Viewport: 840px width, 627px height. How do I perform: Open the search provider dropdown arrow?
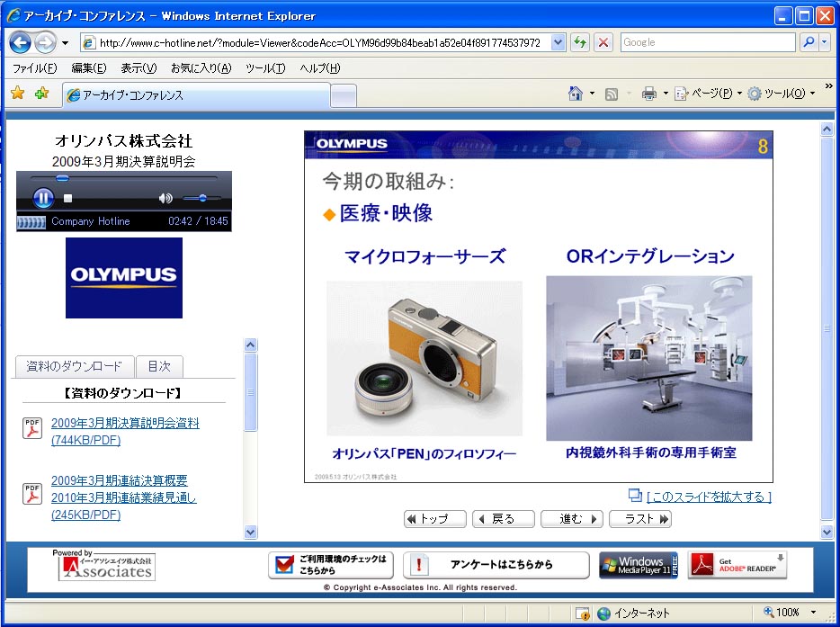826,42
